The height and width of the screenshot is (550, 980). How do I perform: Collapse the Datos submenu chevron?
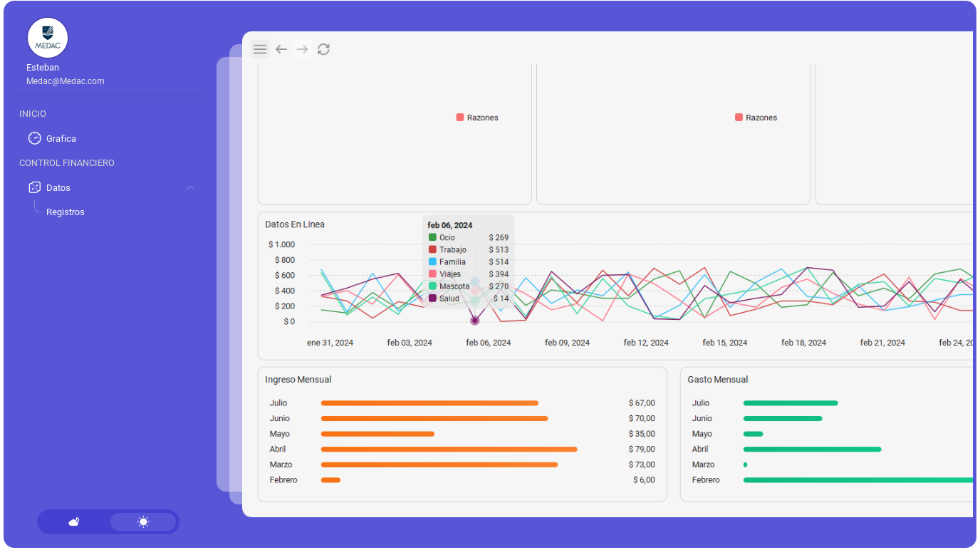point(190,188)
